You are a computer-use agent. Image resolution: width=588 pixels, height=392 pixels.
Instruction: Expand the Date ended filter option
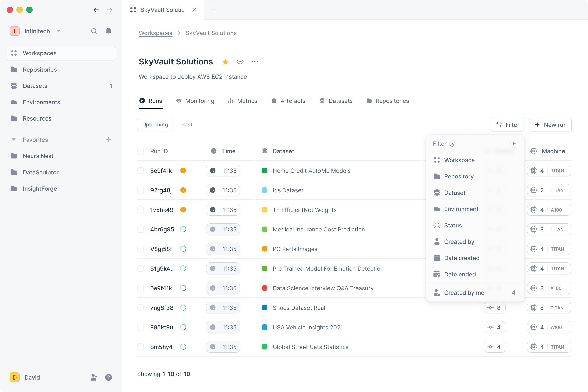click(x=475, y=274)
